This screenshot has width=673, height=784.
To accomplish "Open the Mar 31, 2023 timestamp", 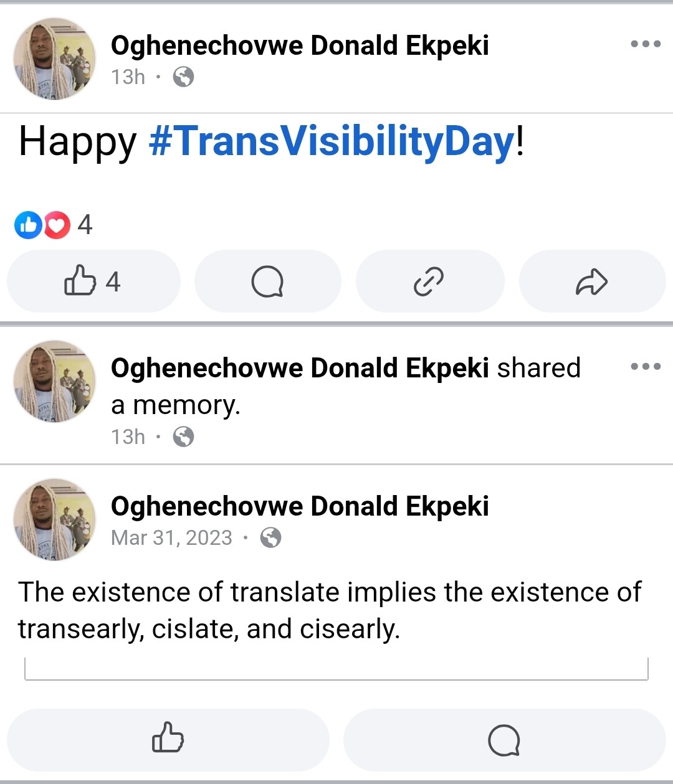I will (x=171, y=537).
